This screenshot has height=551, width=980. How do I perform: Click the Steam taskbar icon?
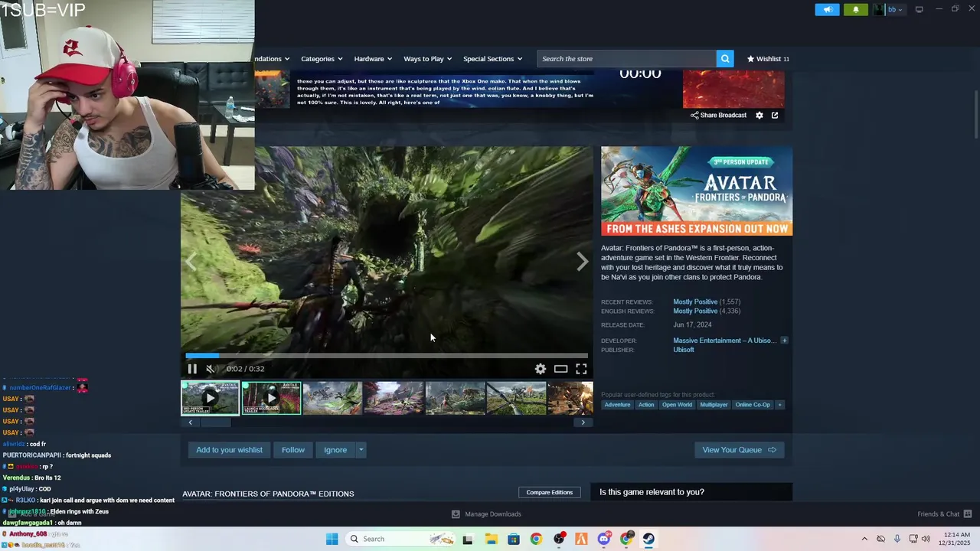(648, 539)
